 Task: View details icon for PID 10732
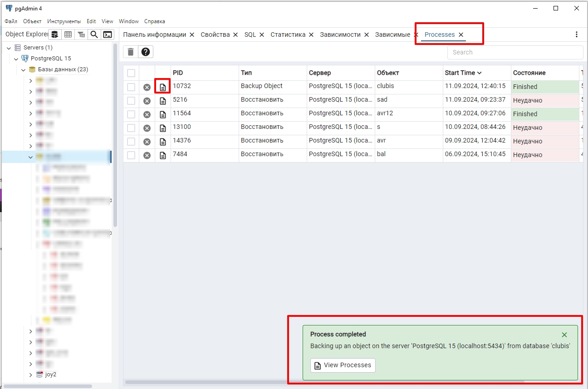[163, 87]
